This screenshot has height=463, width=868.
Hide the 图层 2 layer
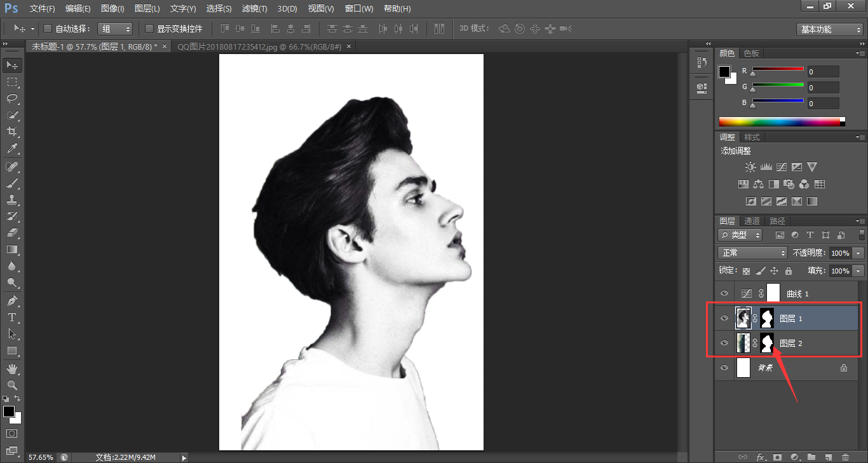coord(724,343)
